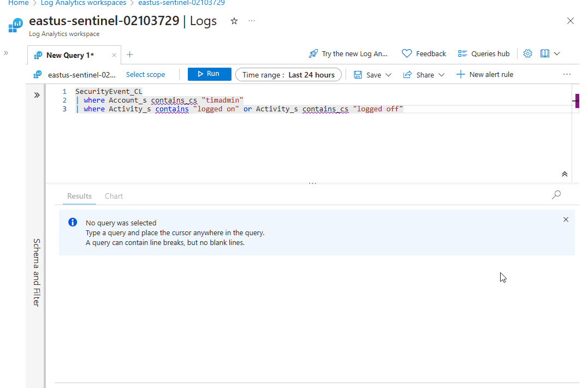The height and width of the screenshot is (388, 588).
Task: Open the documentation book icon
Action: point(545,53)
